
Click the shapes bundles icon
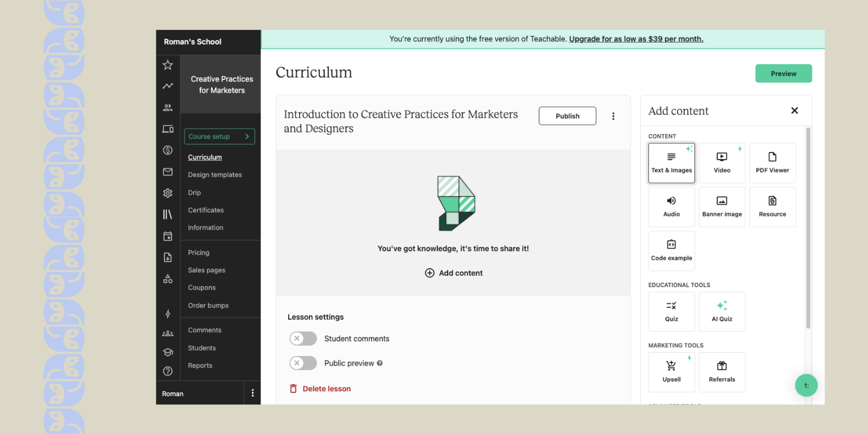point(167,279)
